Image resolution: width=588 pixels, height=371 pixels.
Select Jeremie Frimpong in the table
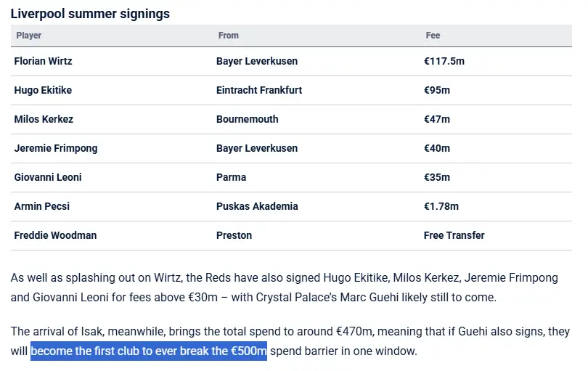coord(56,148)
